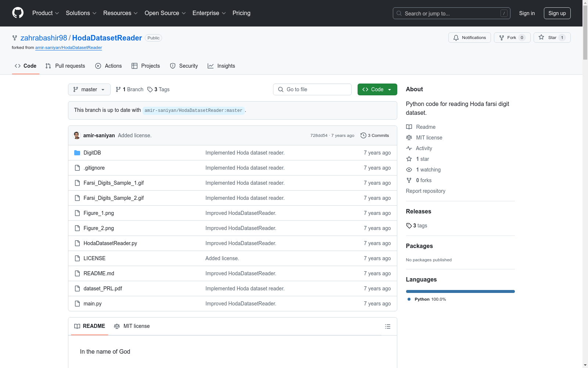The height and width of the screenshot is (368, 588).
Task: Switch to the Security tab
Action: click(x=184, y=66)
